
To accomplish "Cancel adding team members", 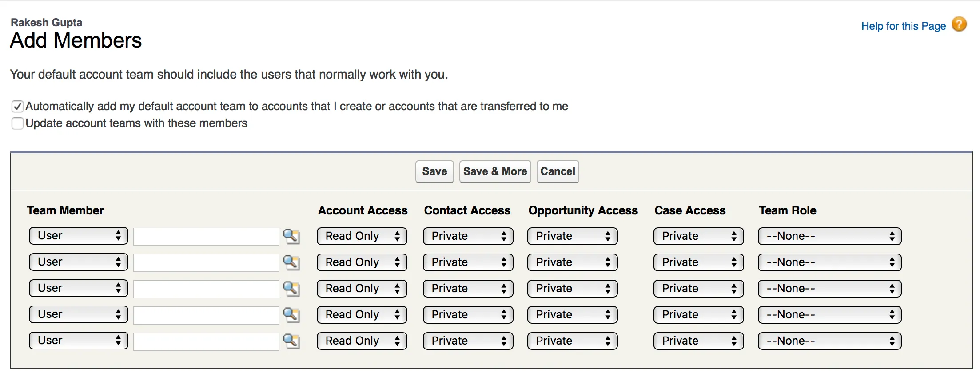I will 558,171.
